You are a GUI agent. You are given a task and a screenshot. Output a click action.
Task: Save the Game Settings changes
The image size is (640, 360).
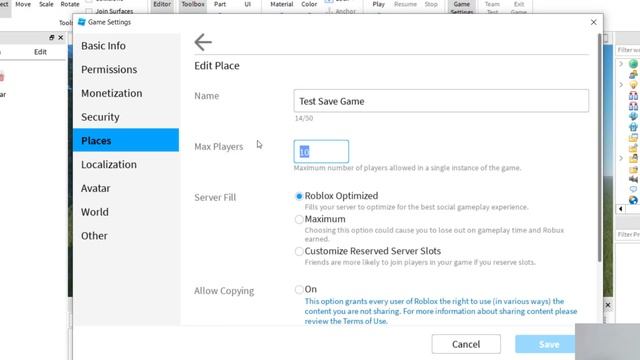coord(545,344)
